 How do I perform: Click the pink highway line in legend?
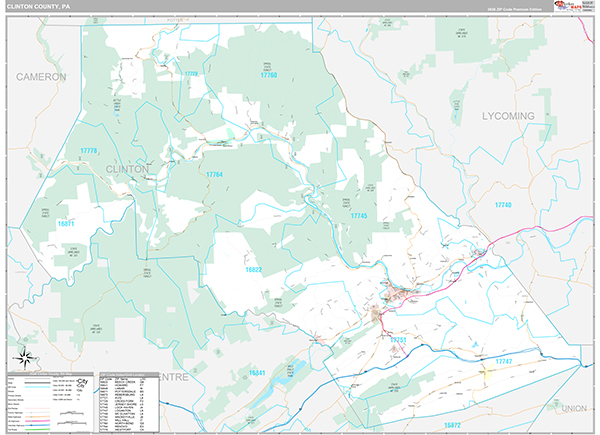pyautogui.click(x=38, y=421)
